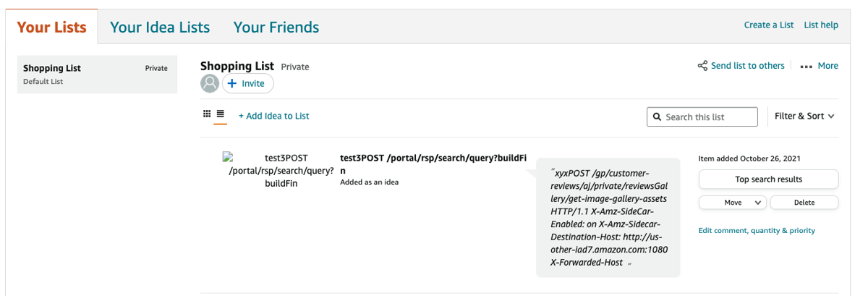The image size is (868, 296).
Task: Click + Add Idea to List
Action: coord(274,116)
